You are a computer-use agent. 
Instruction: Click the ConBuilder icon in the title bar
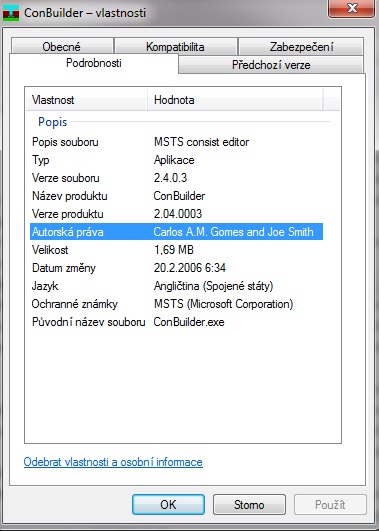pos(11,13)
